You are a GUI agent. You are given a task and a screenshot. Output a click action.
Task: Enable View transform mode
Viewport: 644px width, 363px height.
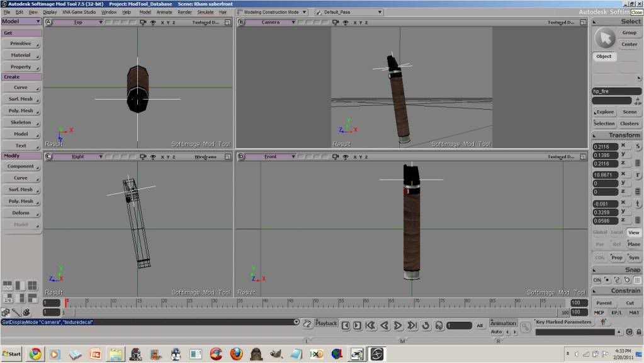click(x=634, y=233)
